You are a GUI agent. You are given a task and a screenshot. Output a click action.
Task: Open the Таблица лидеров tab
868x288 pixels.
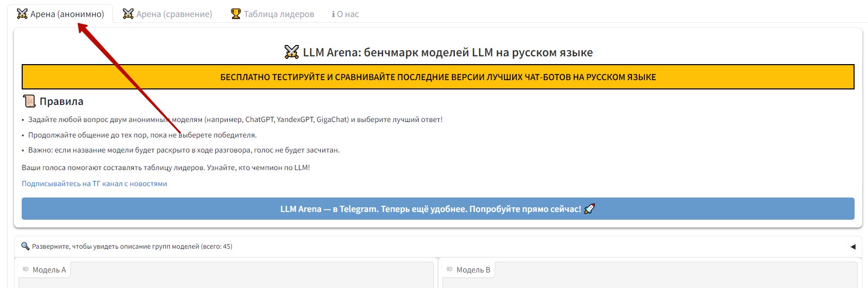click(x=279, y=14)
